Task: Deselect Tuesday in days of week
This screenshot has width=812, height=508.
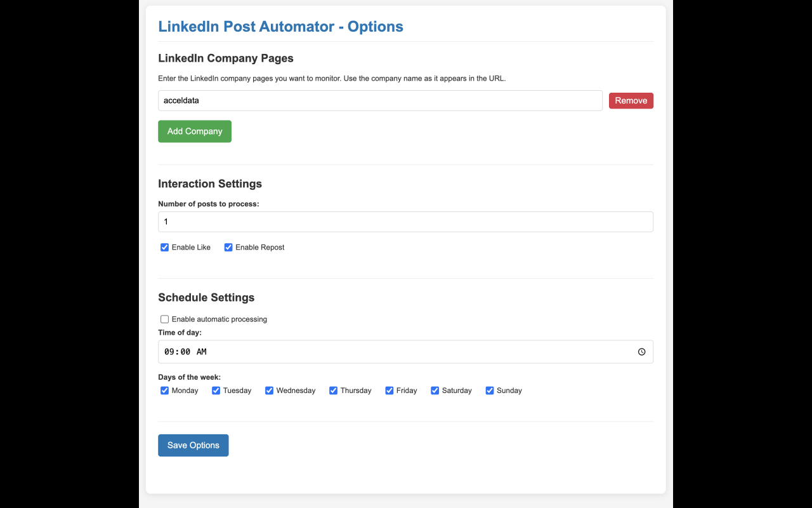Action: [x=216, y=391]
